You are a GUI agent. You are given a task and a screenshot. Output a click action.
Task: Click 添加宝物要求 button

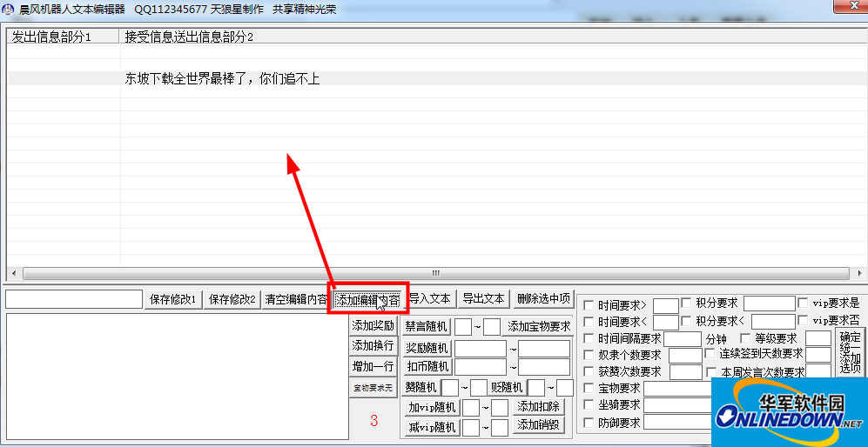539,326
